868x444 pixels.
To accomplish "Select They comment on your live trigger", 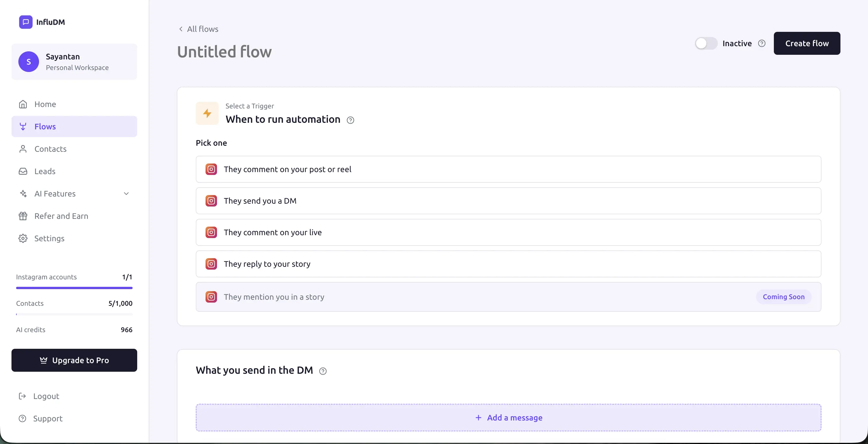I will pyautogui.click(x=508, y=232).
